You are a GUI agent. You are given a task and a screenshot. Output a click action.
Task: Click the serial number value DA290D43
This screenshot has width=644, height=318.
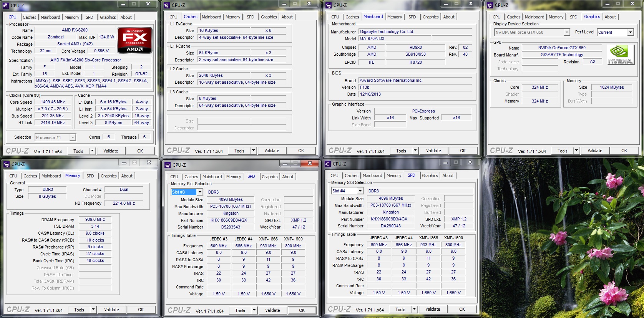pyautogui.click(x=391, y=226)
